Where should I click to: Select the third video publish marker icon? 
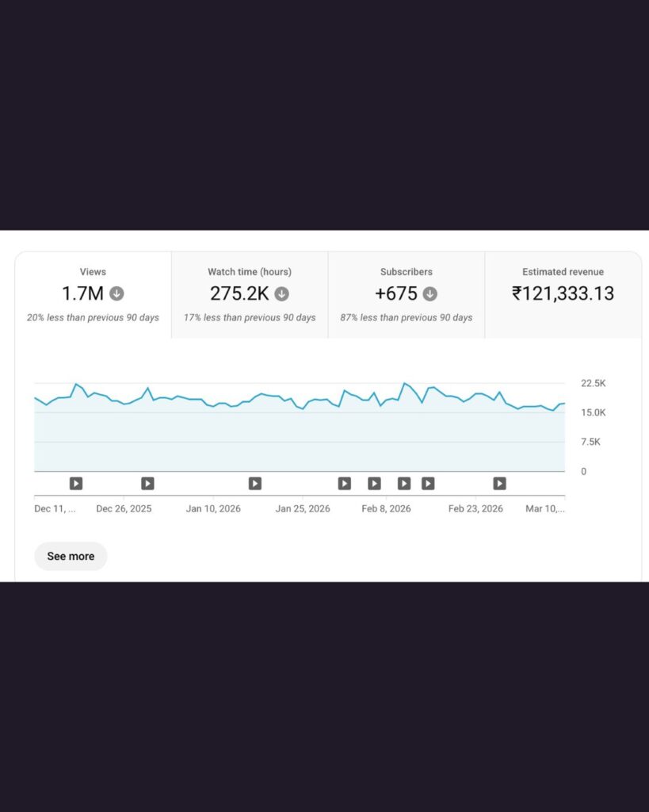click(x=254, y=483)
